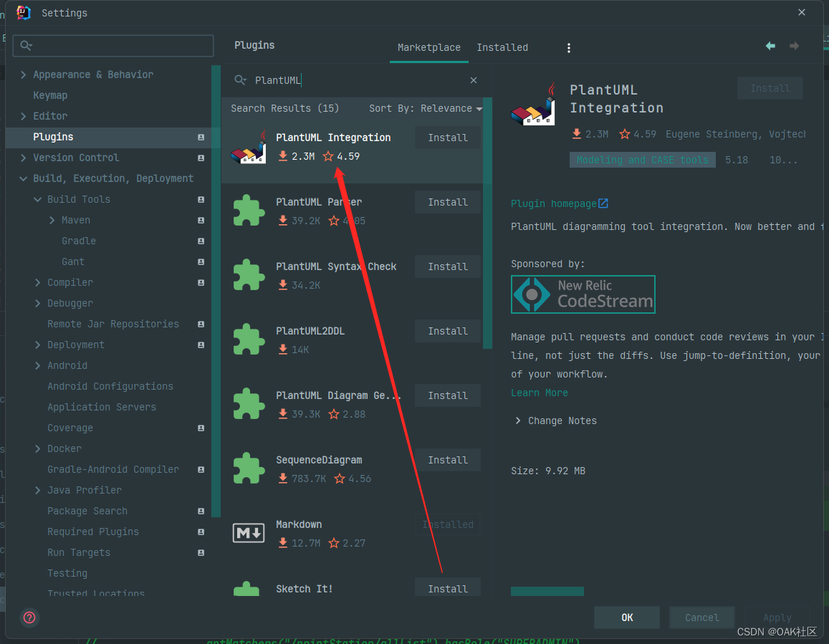Expand the Debugger node
829x644 pixels.
coord(37,304)
